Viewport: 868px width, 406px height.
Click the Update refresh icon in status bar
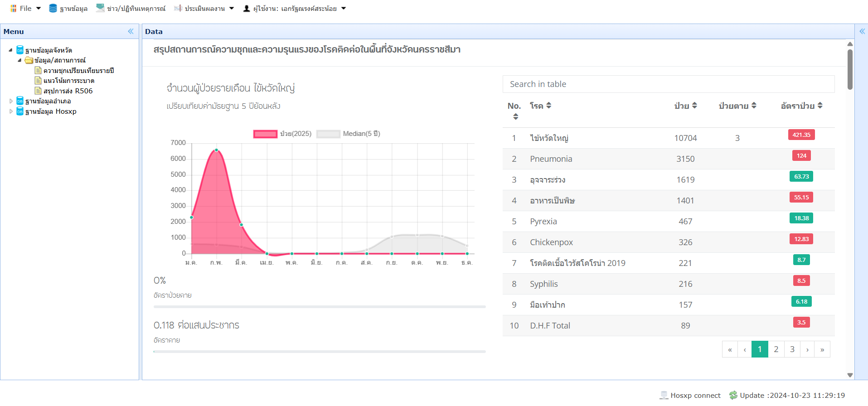(733, 395)
